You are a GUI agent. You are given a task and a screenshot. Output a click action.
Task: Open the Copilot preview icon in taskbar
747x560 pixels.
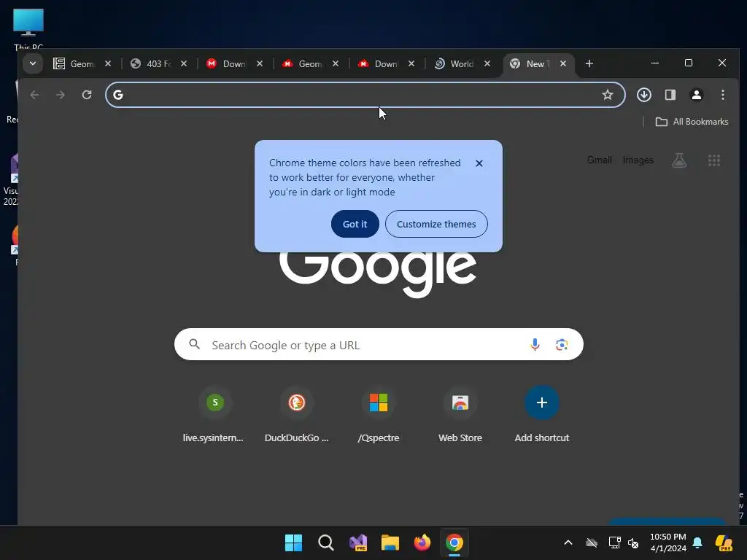coord(724,542)
